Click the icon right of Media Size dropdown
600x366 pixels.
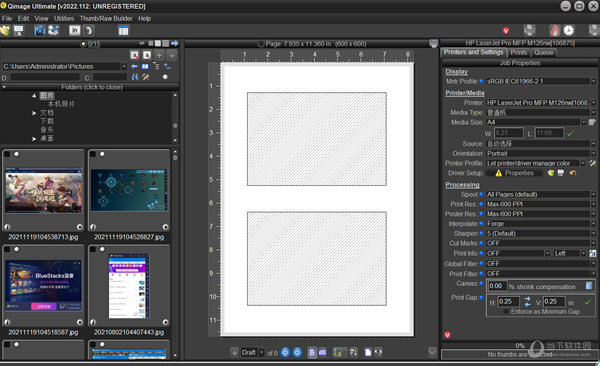coord(592,122)
